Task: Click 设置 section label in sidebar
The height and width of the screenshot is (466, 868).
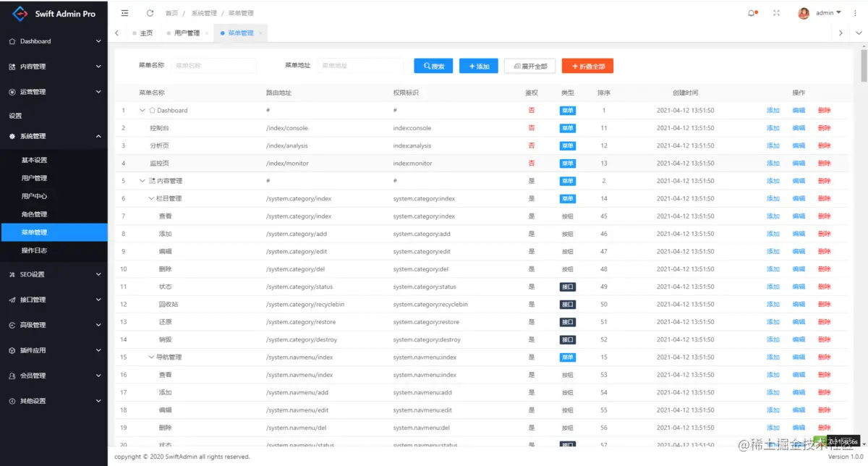Action: [15, 116]
